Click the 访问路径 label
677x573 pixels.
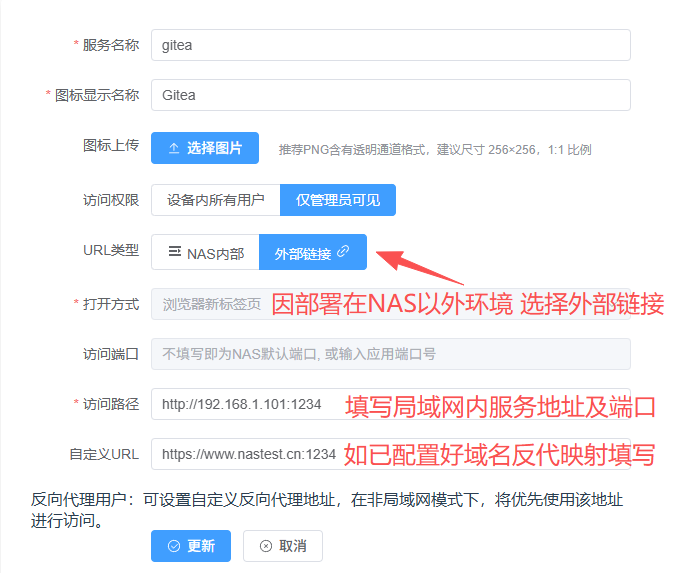(x=111, y=404)
